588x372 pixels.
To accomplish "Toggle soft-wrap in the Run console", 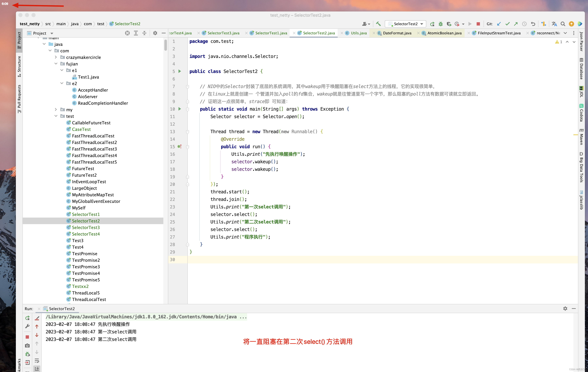I will tap(37, 361).
